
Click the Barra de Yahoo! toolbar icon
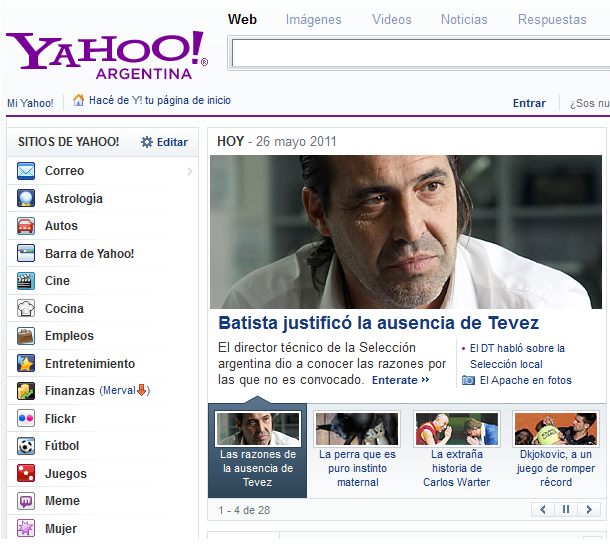(x=26, y=253)
